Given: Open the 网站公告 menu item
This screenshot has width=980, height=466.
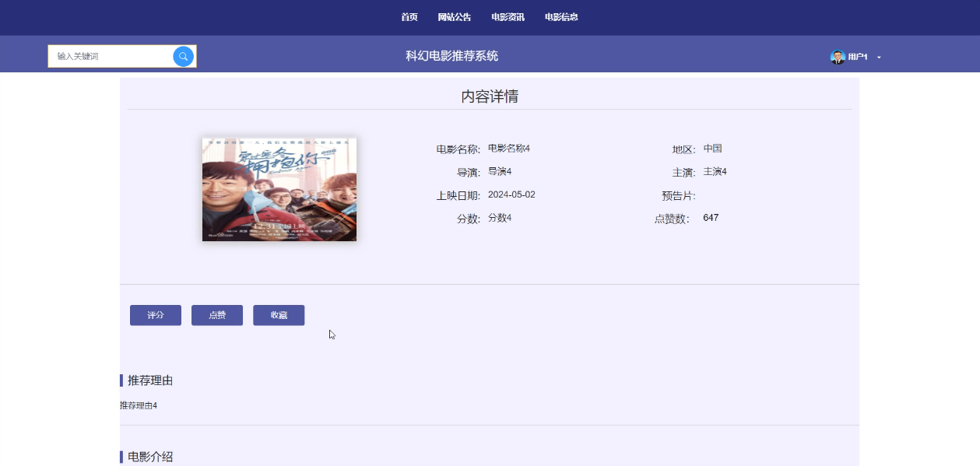Looking at the screenshot, I should tap(455, 17).
